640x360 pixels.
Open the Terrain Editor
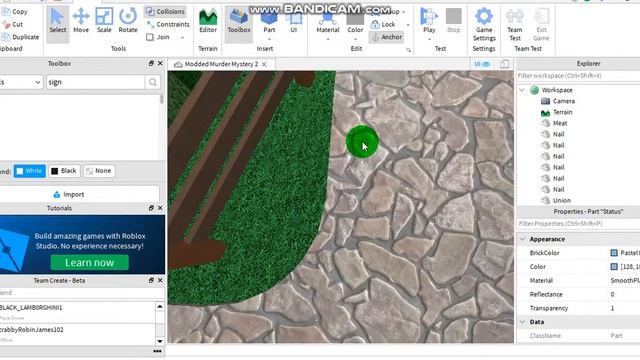pos(208,20)
